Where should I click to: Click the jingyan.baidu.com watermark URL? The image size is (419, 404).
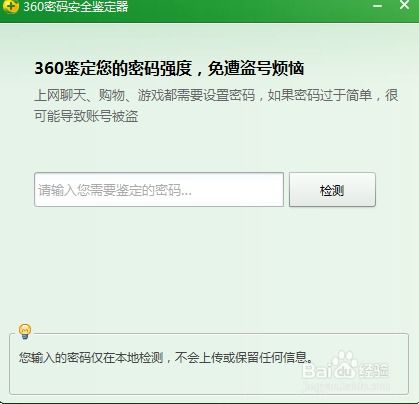click(x=347, y=386)
